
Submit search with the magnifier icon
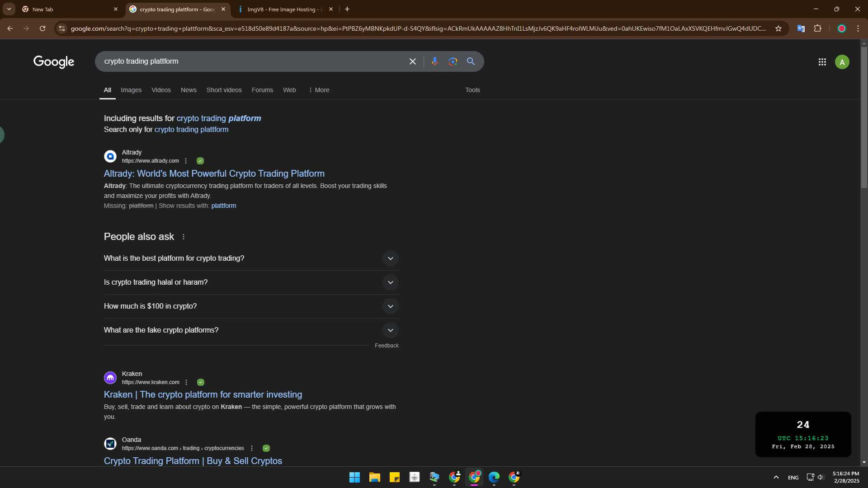tap(471, 61)
